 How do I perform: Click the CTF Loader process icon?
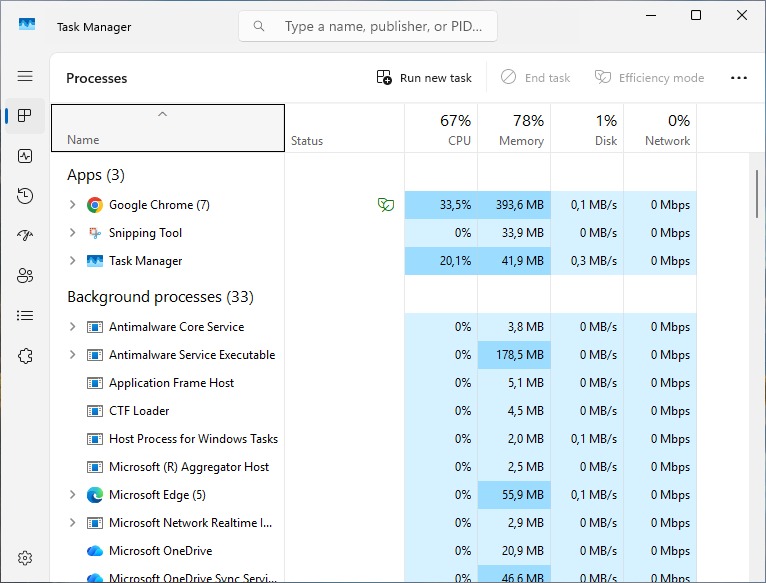[95, 411]
